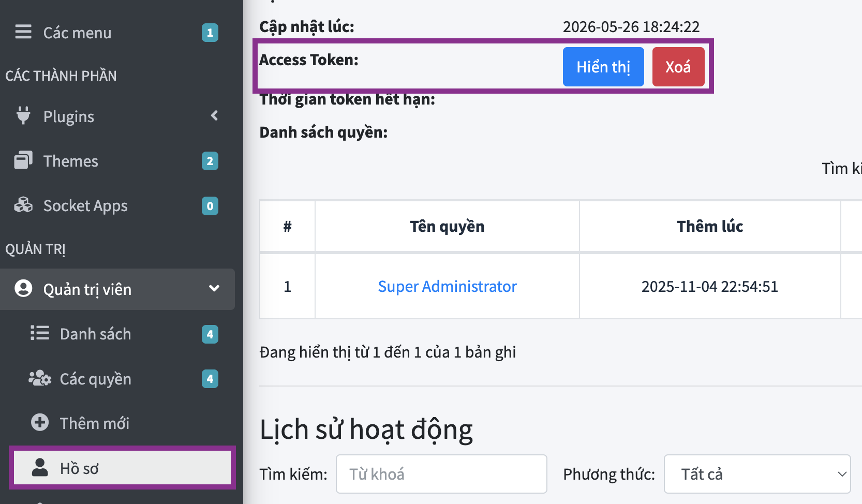The height and width of the screenshot is (504, 862).
Task: Show the access token with Hiển thị
Action: [603, 67]
